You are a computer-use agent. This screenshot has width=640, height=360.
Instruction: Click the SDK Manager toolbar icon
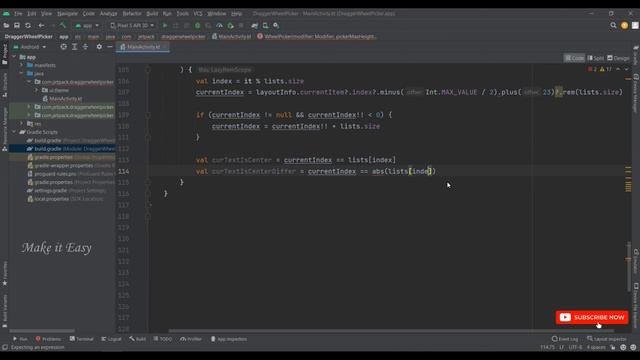click(276, 25)
